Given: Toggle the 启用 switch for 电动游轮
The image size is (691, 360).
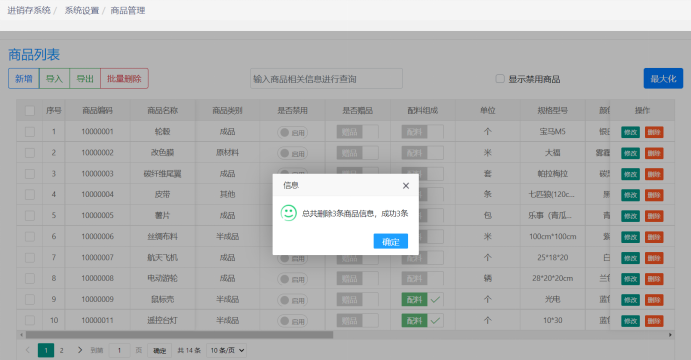Looking at the screenshot, I should pyautogui.click(x=293, y=279).
